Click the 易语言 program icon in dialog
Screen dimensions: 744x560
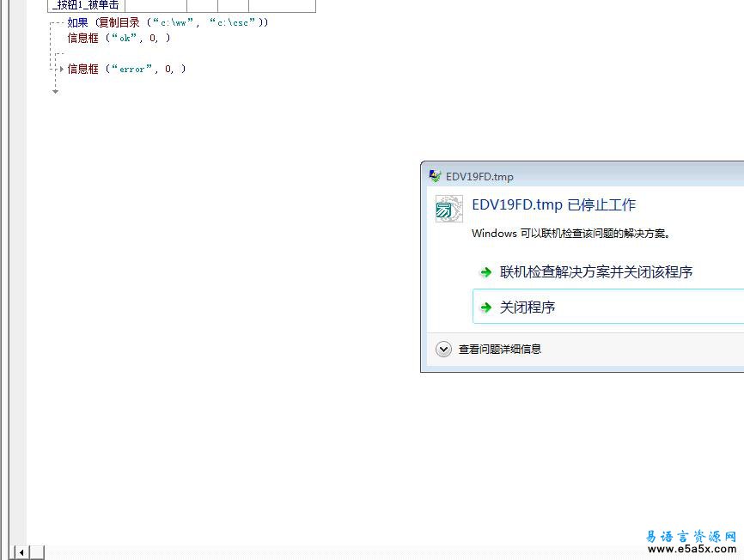point(448,209)
